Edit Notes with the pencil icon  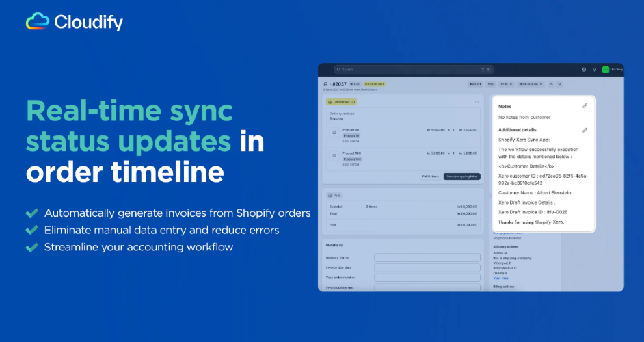(585, 105)
